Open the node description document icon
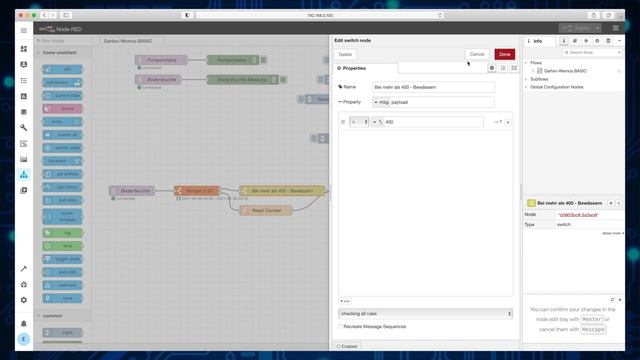The width and height of the screenshot is (640, 360). click(503, 68)
